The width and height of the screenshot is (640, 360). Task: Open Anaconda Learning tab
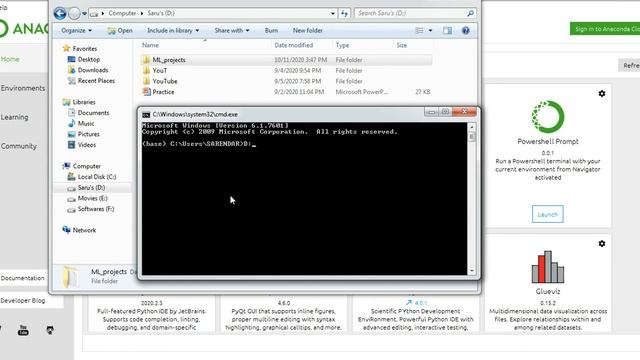point(14,117)
